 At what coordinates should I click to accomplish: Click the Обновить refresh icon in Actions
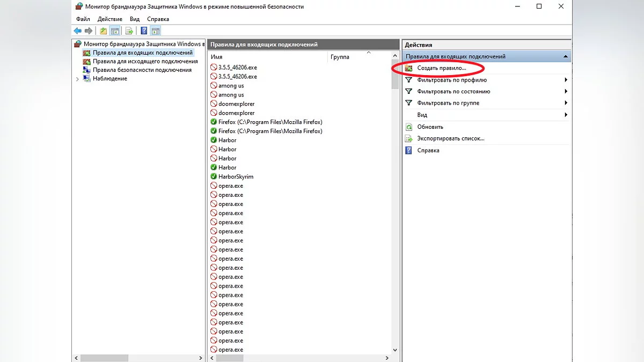408,127
